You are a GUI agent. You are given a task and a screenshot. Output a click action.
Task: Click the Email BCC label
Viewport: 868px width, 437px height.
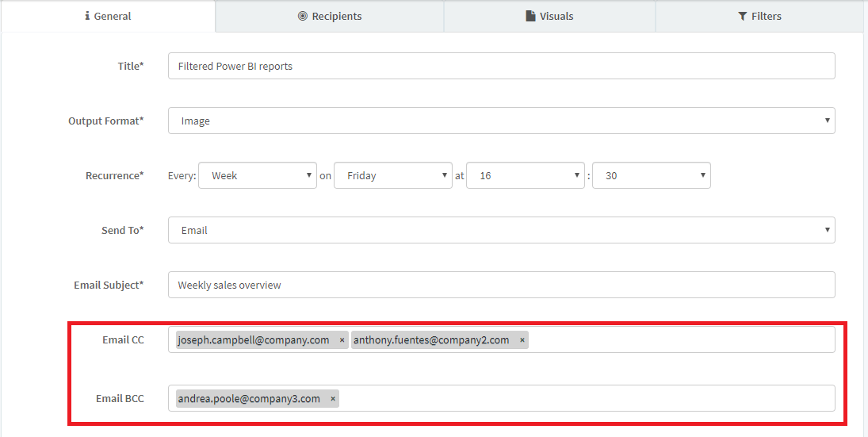120,399
